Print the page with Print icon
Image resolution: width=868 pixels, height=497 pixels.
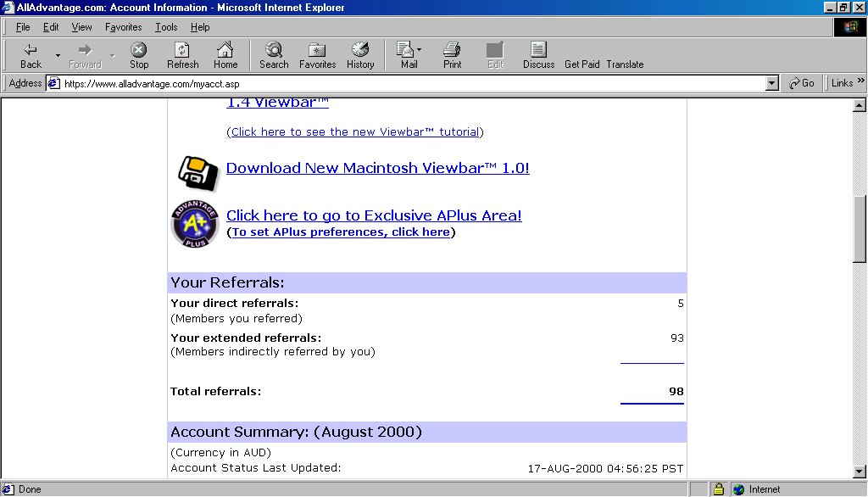[x=453, y=55]
